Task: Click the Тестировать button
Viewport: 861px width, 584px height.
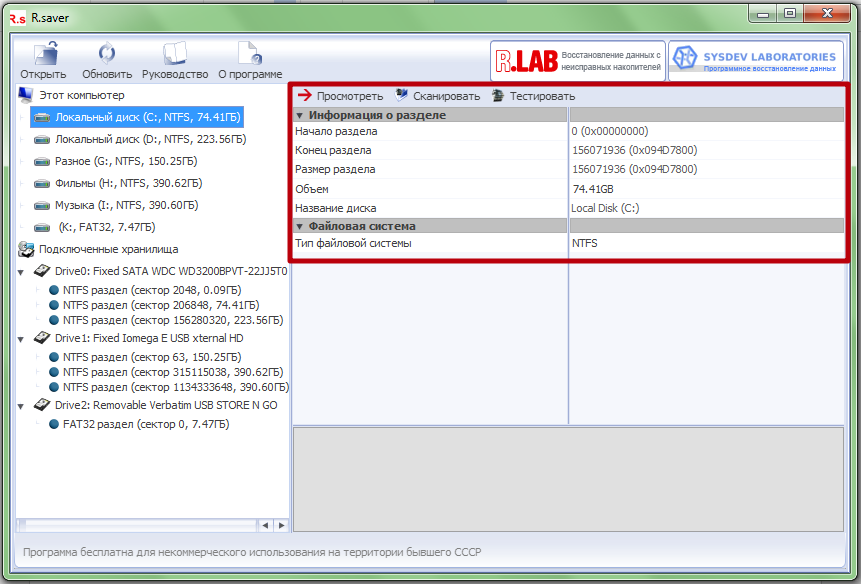Action: 533,96
